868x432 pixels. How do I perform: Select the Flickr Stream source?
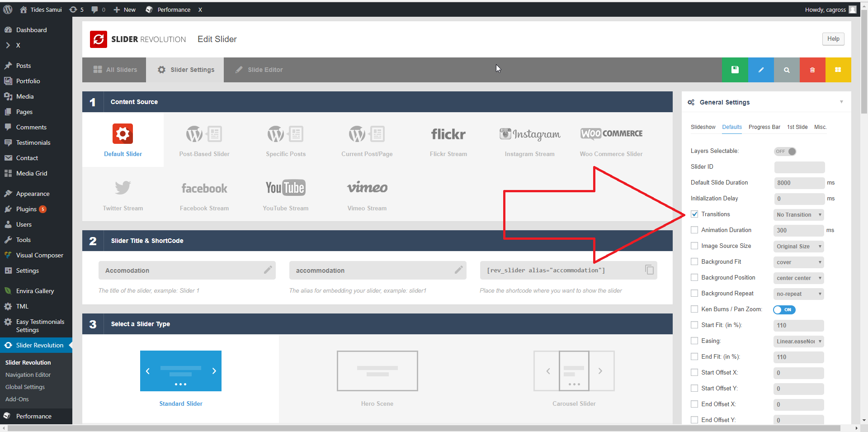[448, 134]
